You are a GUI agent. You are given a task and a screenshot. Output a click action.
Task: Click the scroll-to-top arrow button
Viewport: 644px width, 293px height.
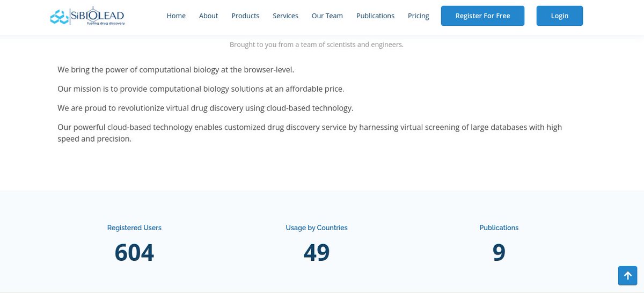tap(627, 275)
